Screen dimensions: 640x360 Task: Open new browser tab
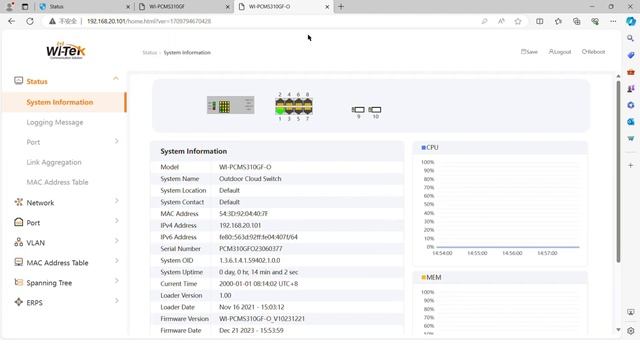341,7
